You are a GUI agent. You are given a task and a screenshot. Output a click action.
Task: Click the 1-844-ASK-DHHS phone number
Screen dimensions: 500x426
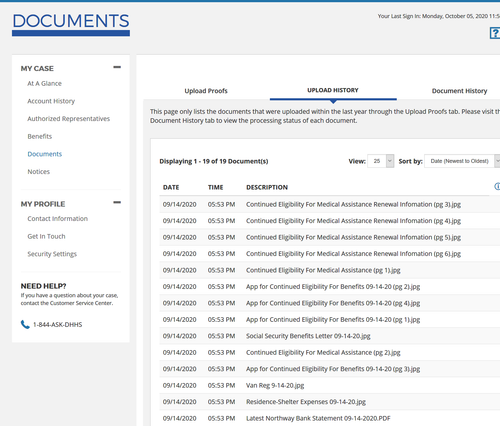(57, 325)
